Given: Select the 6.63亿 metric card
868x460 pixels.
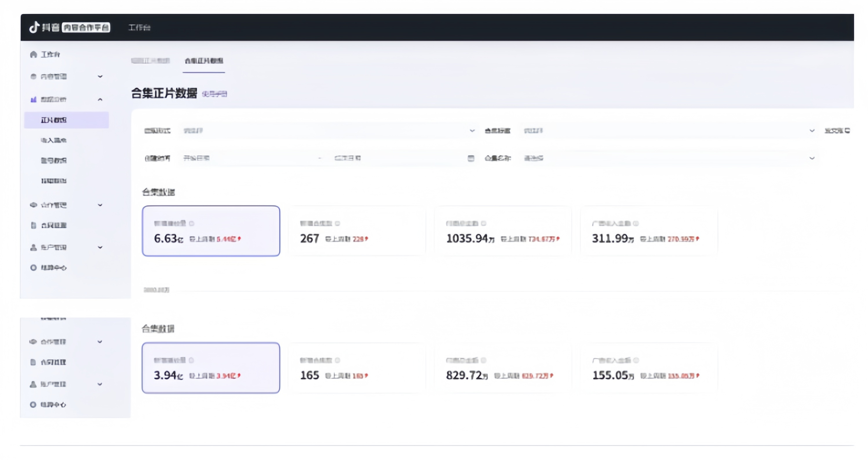Looking at the screenshot, I should click(x=211, y=231).
